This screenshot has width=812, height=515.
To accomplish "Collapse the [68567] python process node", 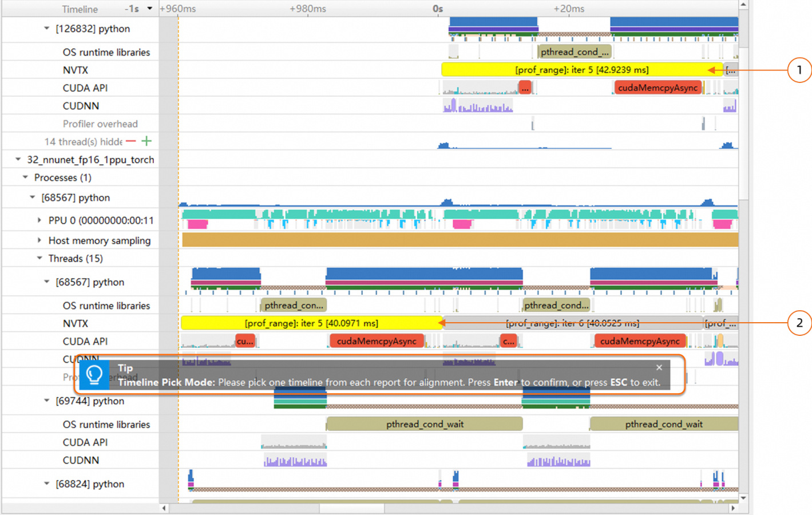I will tap(33, 197).
